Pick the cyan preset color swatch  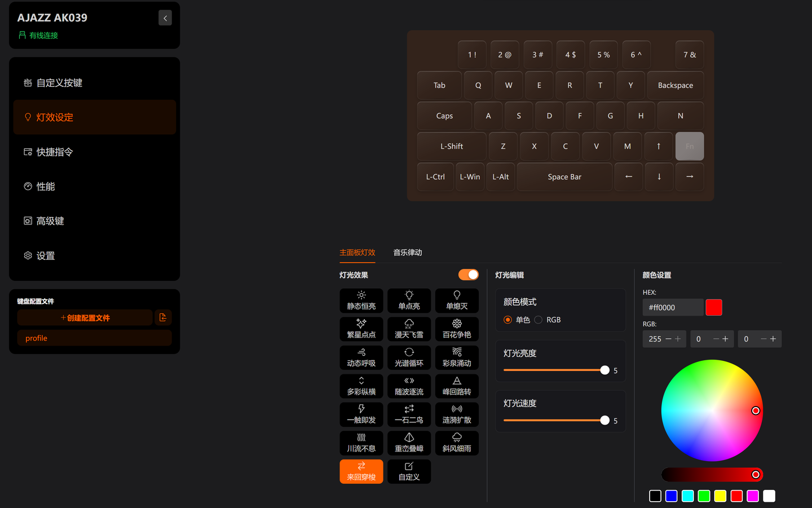coord(688,496)
